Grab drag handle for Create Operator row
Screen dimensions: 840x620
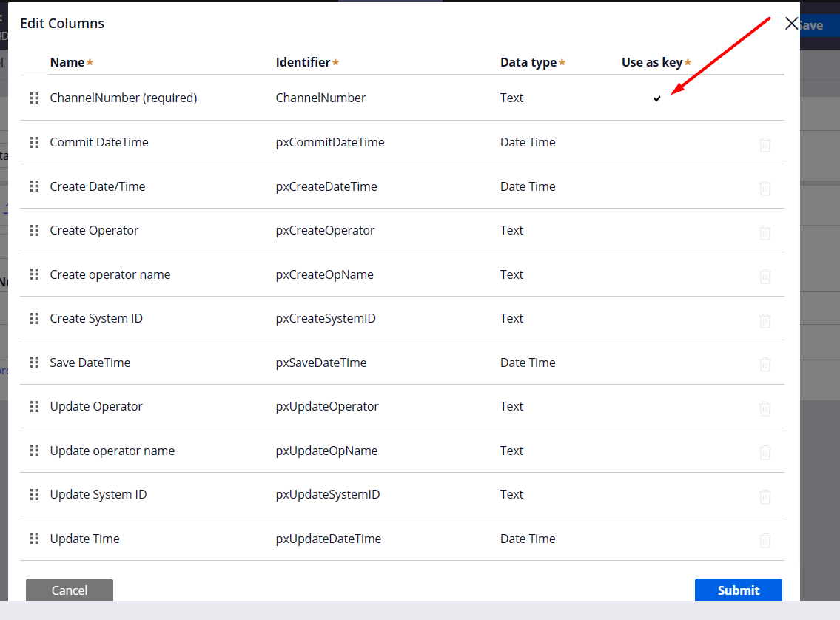click(34, 230)
